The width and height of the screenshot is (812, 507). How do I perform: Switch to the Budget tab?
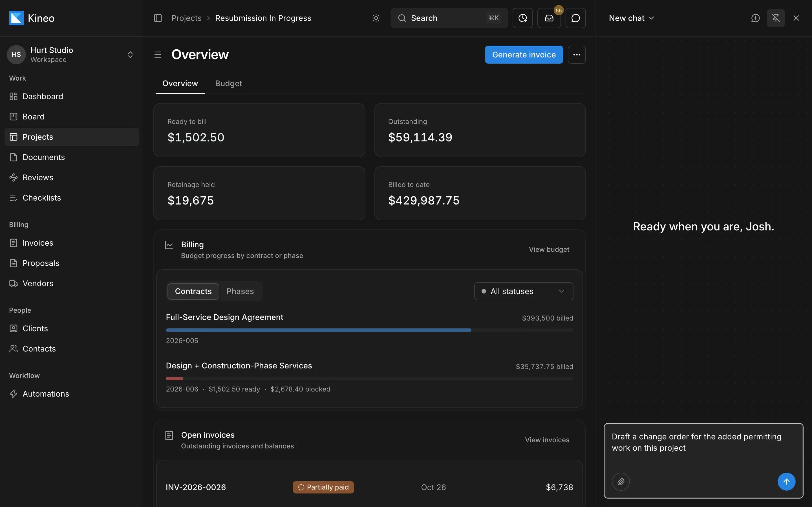[228, 83]
